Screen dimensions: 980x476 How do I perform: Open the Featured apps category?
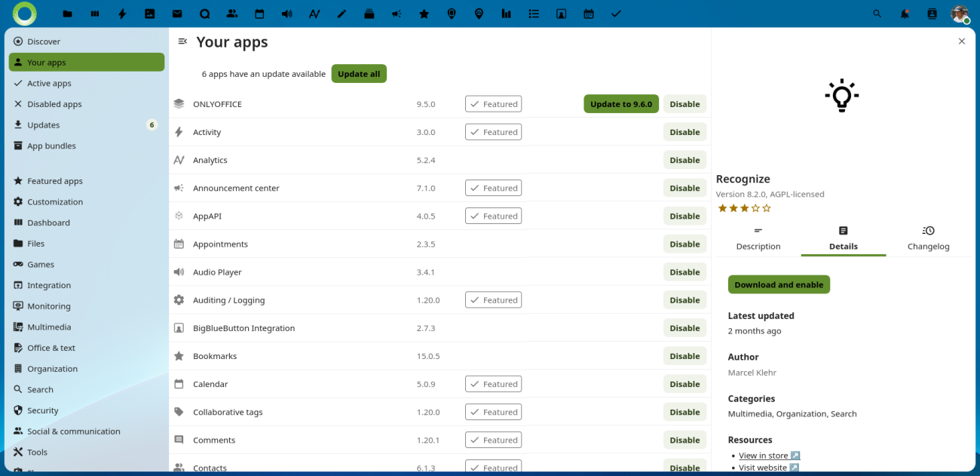point(87,181)
